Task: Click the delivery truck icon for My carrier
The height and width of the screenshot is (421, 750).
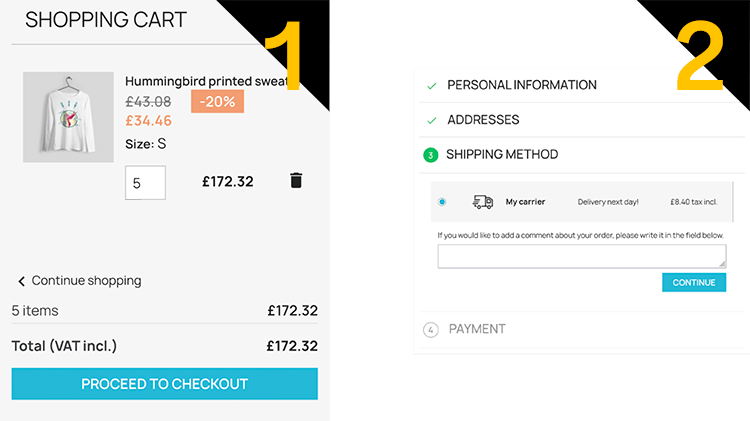Action: point(482,202)
